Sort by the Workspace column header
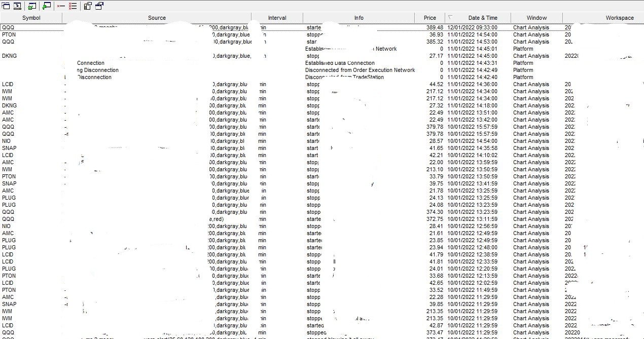 pyautogui.click(x=603, y=18)
